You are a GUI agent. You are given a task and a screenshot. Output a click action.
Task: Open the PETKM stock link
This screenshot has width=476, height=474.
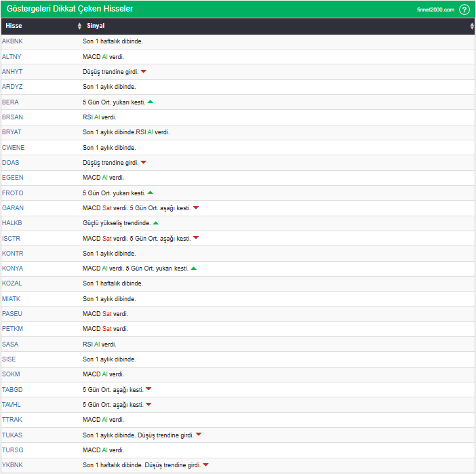coord(12,329)
